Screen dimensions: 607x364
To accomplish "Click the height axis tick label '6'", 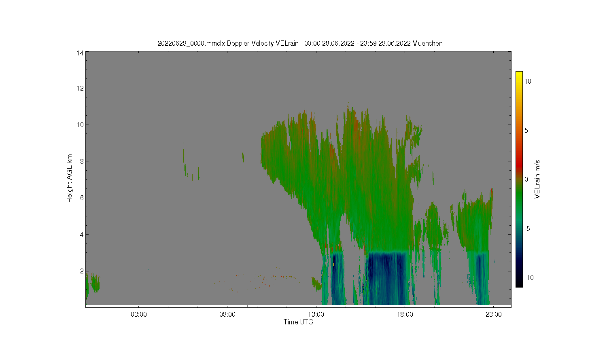I will click(x=82, y=198).
